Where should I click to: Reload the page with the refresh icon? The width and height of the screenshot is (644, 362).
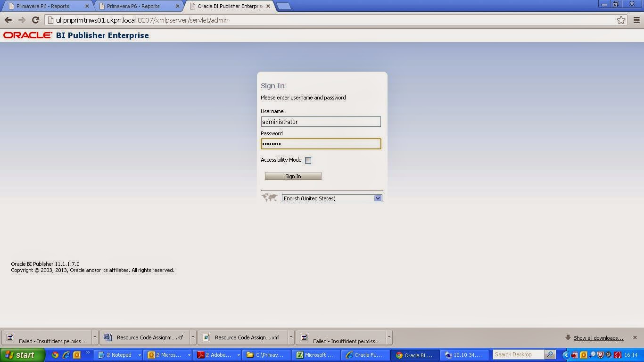click(x=36, y=20)
